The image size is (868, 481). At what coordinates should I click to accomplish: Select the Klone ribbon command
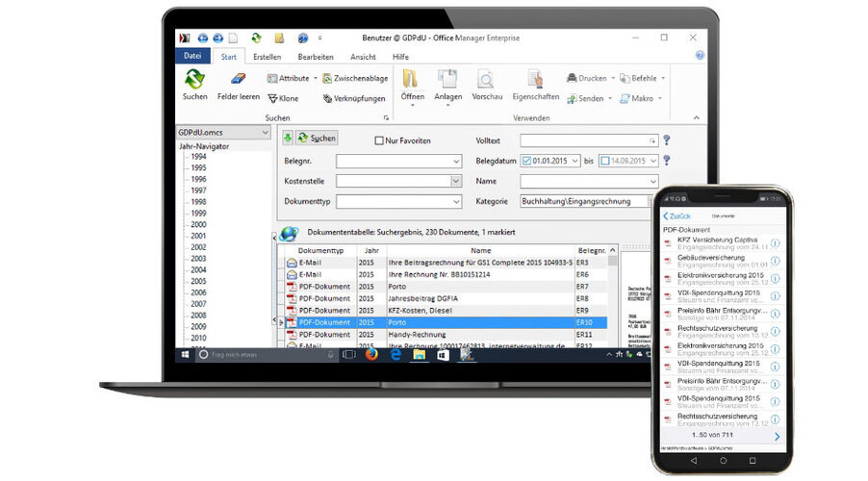point(284,98)
